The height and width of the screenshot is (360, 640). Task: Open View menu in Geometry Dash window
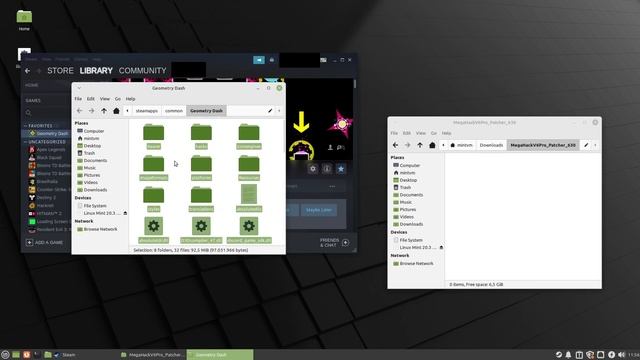[x=105, y=99]
